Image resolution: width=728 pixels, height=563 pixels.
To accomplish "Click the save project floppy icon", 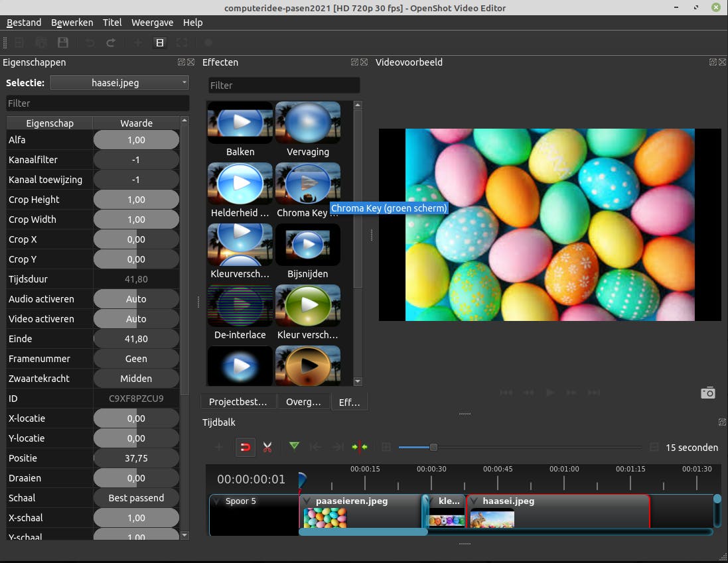I will [x=62, y=42].
